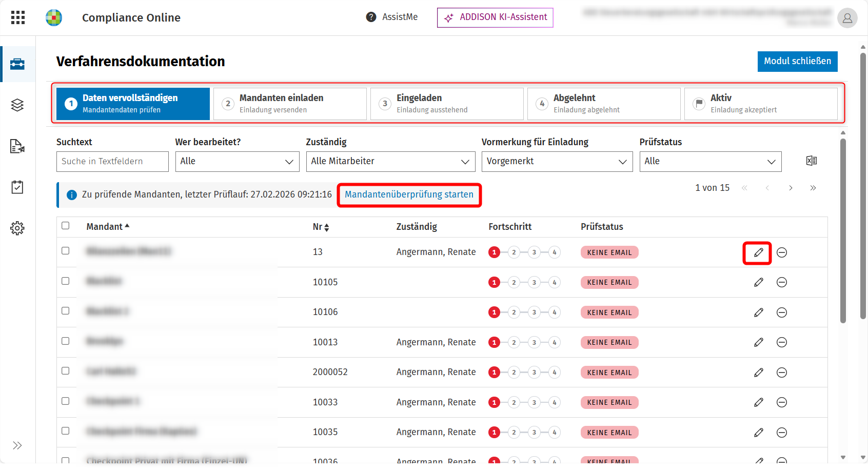Click Modul schließen button
The image size is (868, 470).
click(797, 62)
